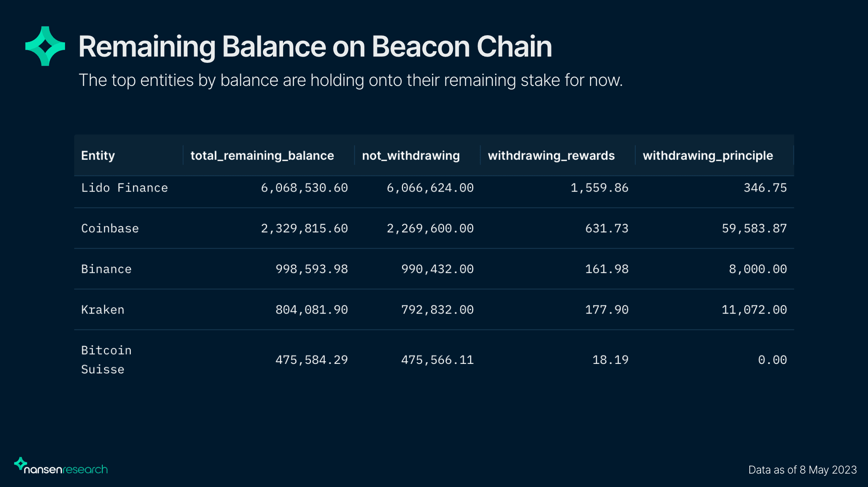Click the Data as of 8 May 2023 note
Image resolution: width=868 pixels, height=487 pixels.
tap(802, 470)
